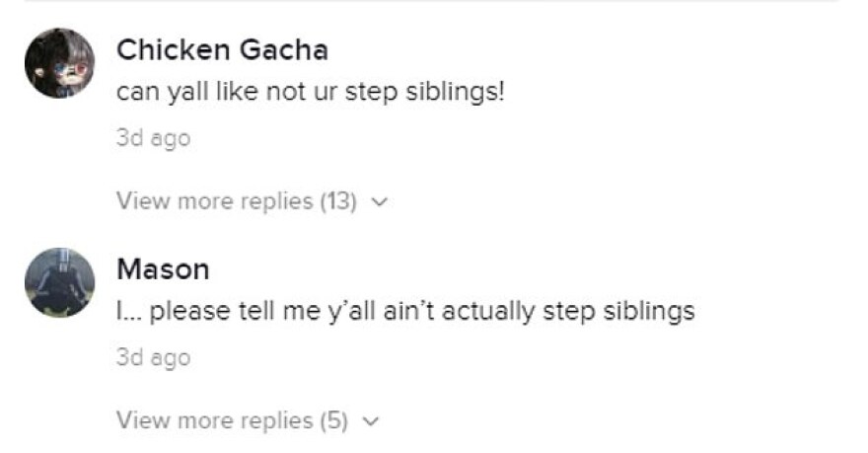Click the 'please tell me y'all' comment text
Image resolution: width=868 pixels, height=453 pixels.
pyautogui.click(x=405, y=311)
